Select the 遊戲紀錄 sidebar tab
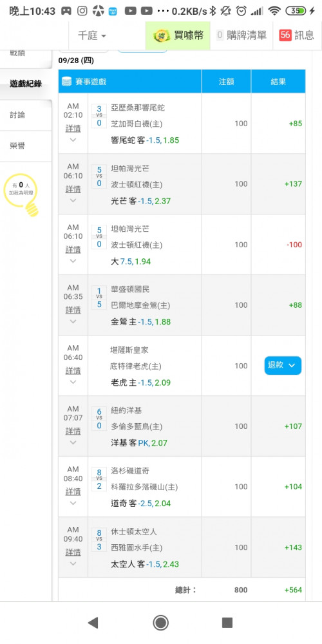Screen dimensions: 322x644 tap(26, 84)
